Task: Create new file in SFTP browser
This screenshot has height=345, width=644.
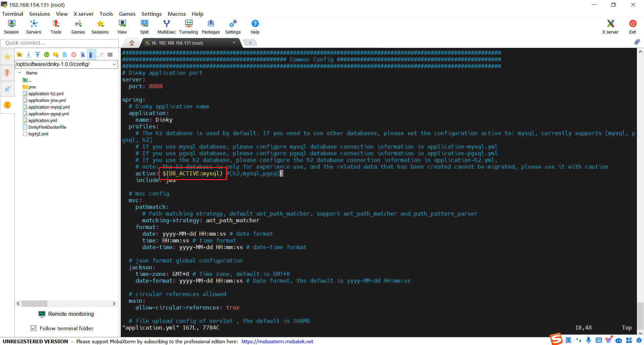Action: (x=65, y=55)
